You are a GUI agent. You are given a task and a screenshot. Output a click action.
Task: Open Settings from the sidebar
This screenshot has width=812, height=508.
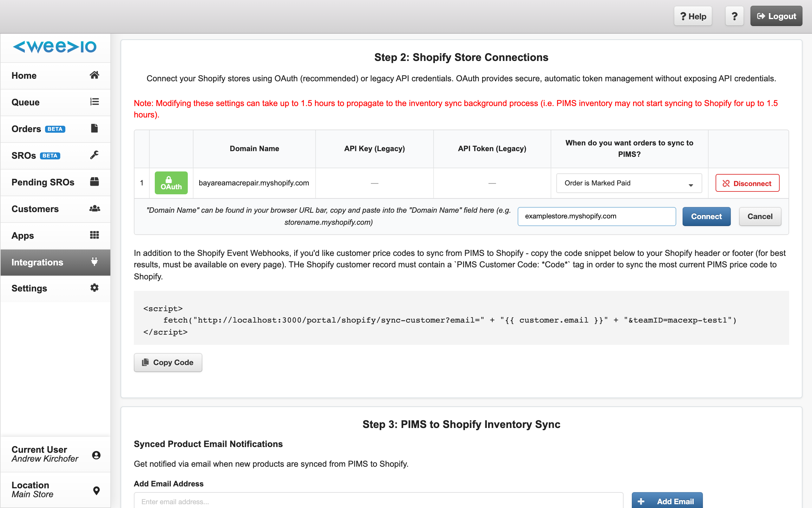[56, 288]
